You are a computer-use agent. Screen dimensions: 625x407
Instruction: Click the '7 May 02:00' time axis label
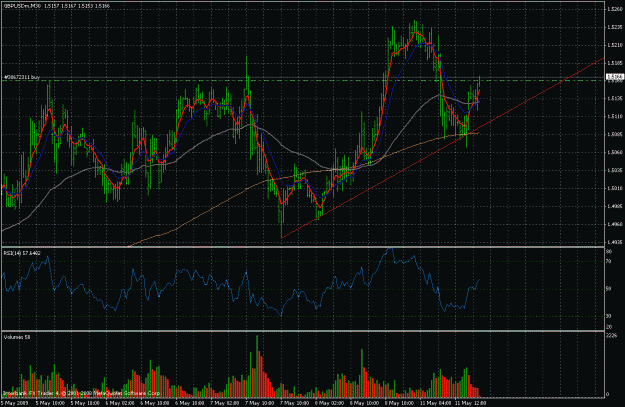[225, 403]
